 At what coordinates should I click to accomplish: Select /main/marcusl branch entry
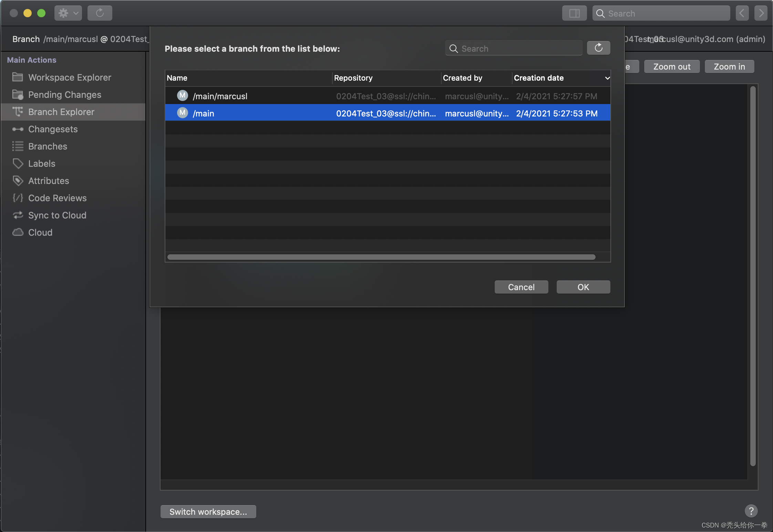click(x=387, y=95)
